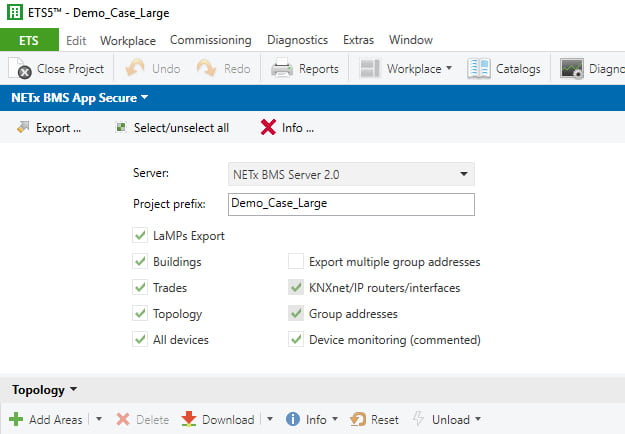Open the Edit menu
Viewport: 625px width, 434px height.
click(76, 40)
